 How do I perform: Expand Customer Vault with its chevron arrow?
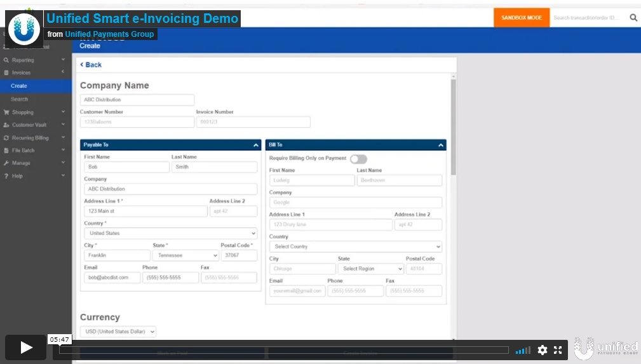pos(63,125)
